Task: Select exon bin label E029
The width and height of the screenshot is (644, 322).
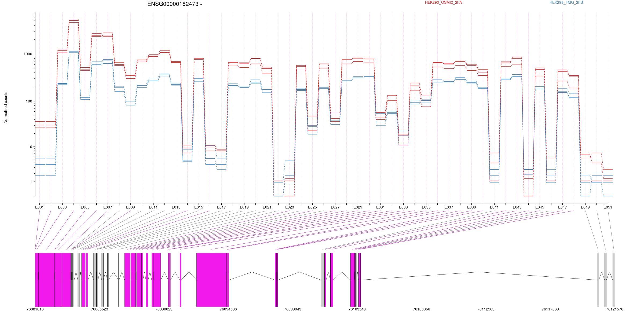Action: [x=358, y=207]
